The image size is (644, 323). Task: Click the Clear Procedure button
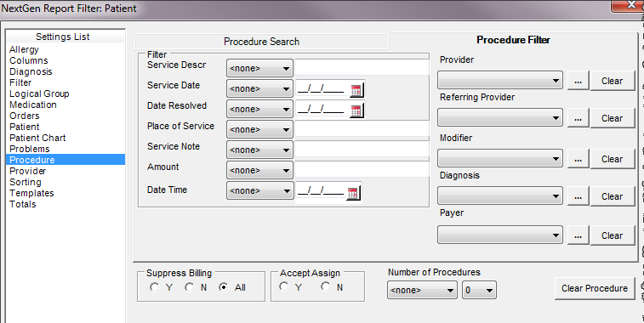(x=595, y=288)
